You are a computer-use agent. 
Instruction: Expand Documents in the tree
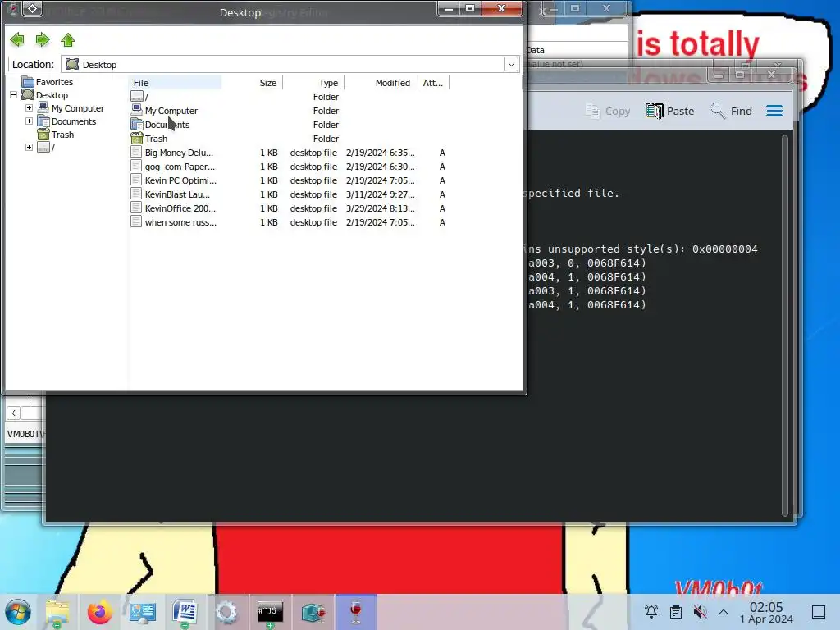click(x=29, y=121)
